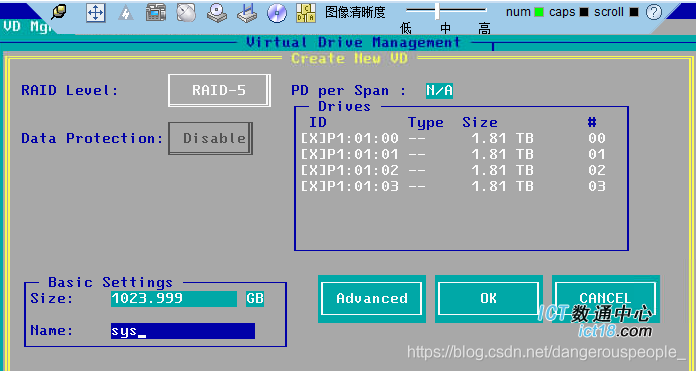Click the 'Create New VD' dialog title
Image resolution: width=696 pixels, height=371 pixels.
[349, 59]
